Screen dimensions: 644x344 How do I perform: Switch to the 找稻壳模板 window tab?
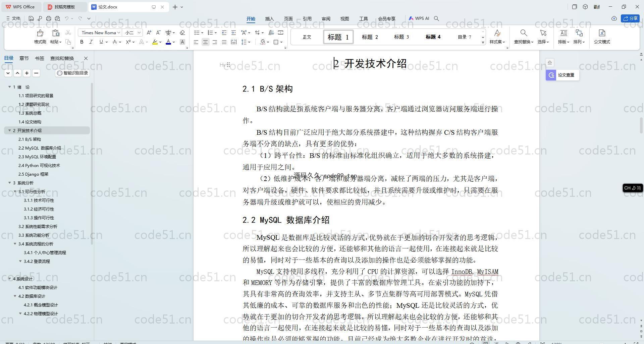pos(64,7)
